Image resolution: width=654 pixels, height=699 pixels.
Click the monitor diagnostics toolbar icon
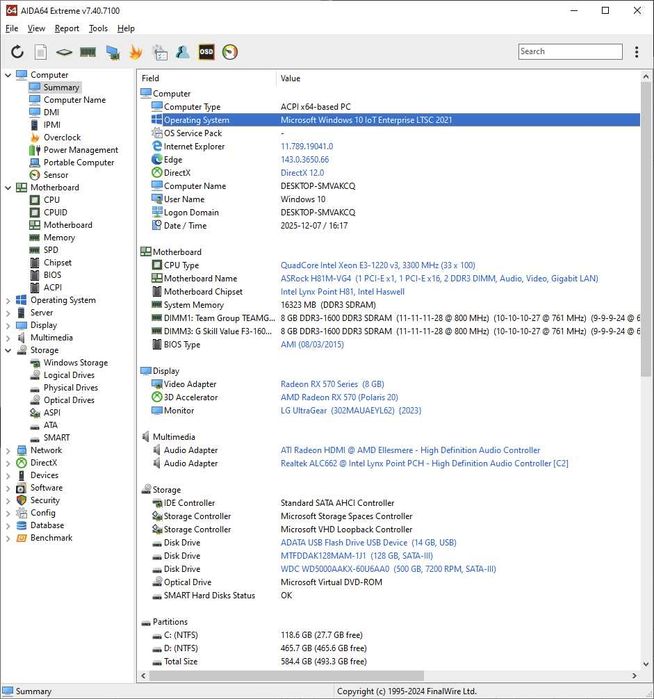click(x=112, y=52)
